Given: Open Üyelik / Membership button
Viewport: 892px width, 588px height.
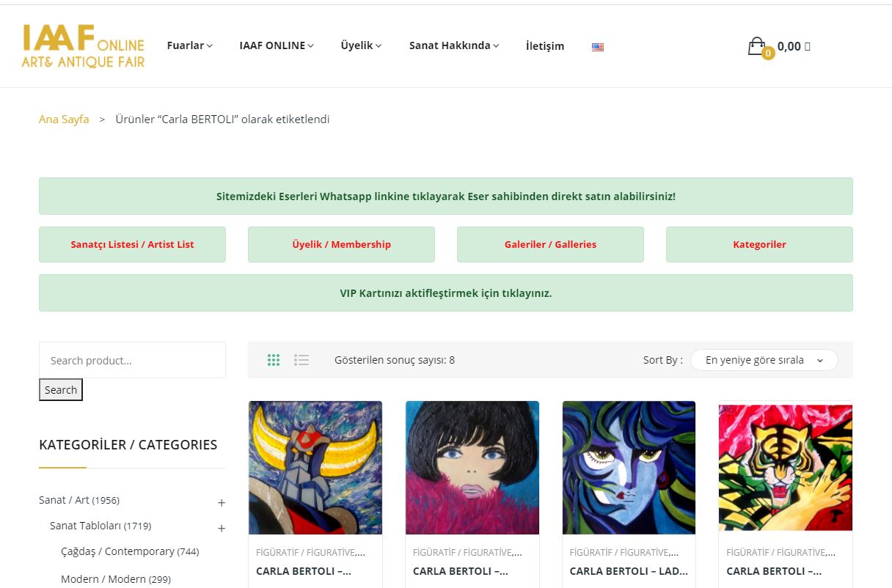Looking at the screenshot, I should click(x=341, y=244).
